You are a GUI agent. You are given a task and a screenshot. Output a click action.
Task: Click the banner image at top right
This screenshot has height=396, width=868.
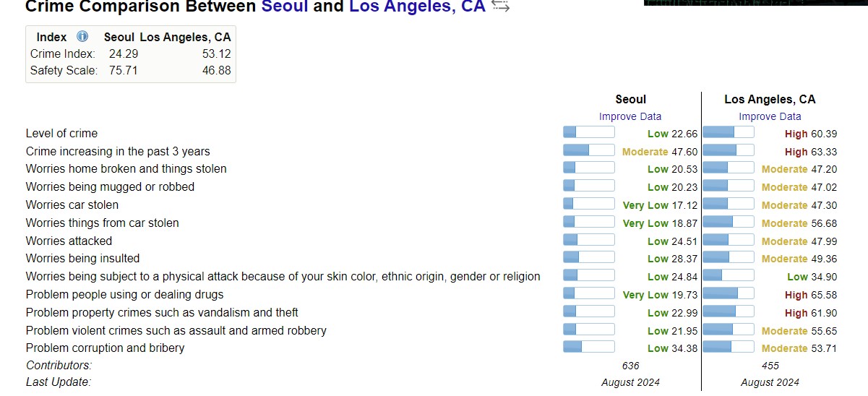755,2
